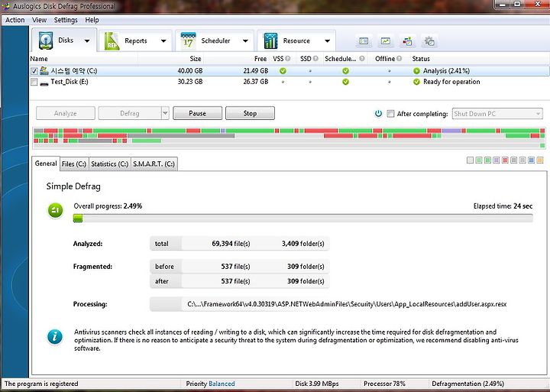Click the blue legend color swatch
Screen dimensions: 550x392
(x=532, y=160)
